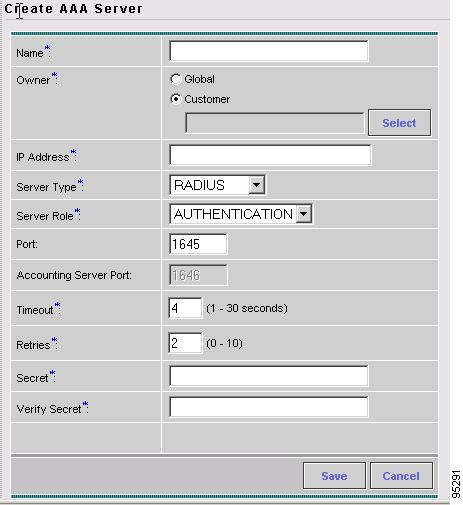
Task: Click the AUTHENTICATION role combo box
Action: tap(241, 214)
